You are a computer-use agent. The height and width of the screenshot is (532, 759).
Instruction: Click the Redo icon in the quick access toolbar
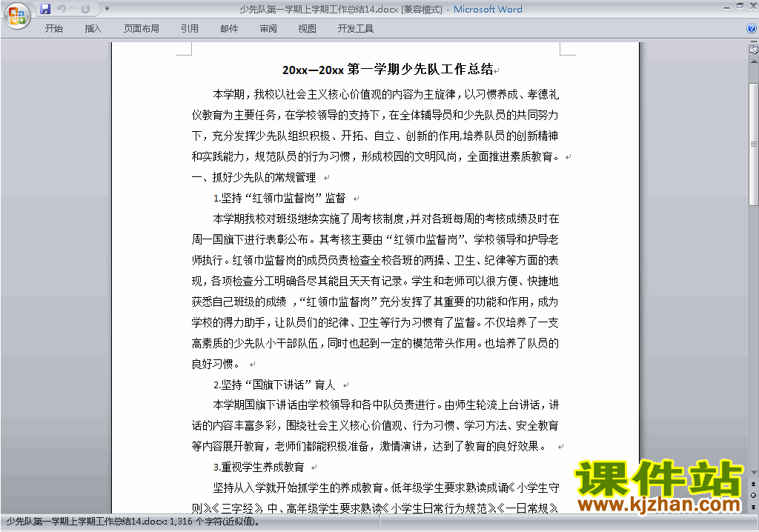pos(86,9)
